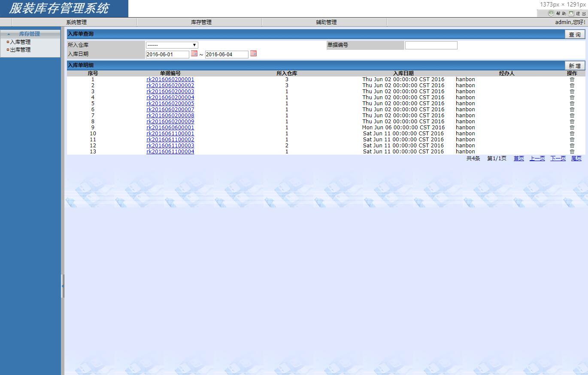
Task: Click the 单据编号 text input field
Action: 431,46
